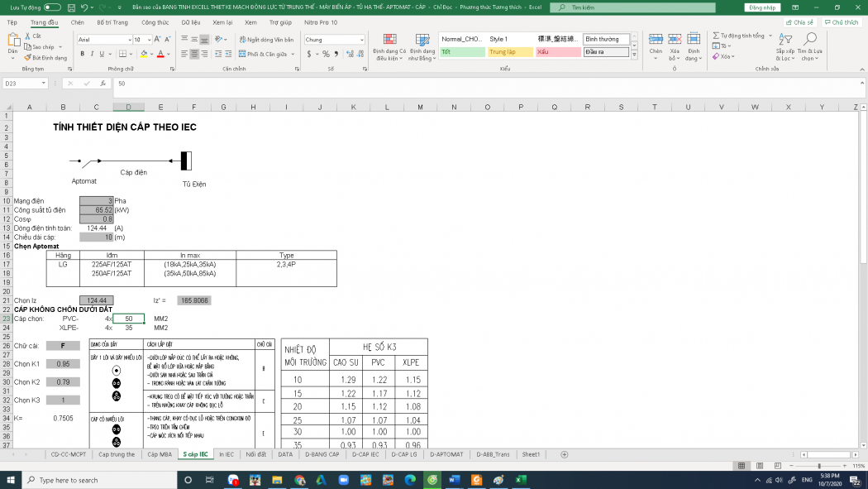Screen dimensions: 868x489
Task: Click the percent style icon
Action: [326, 54]
